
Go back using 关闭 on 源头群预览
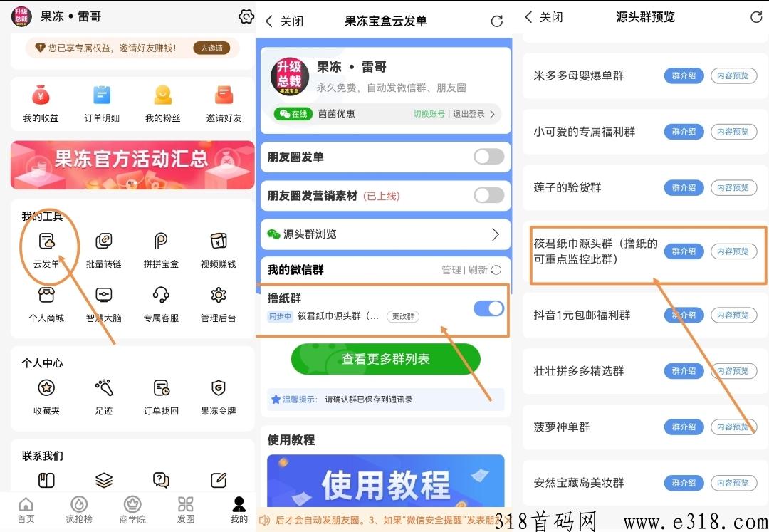(x=544, y=17)
